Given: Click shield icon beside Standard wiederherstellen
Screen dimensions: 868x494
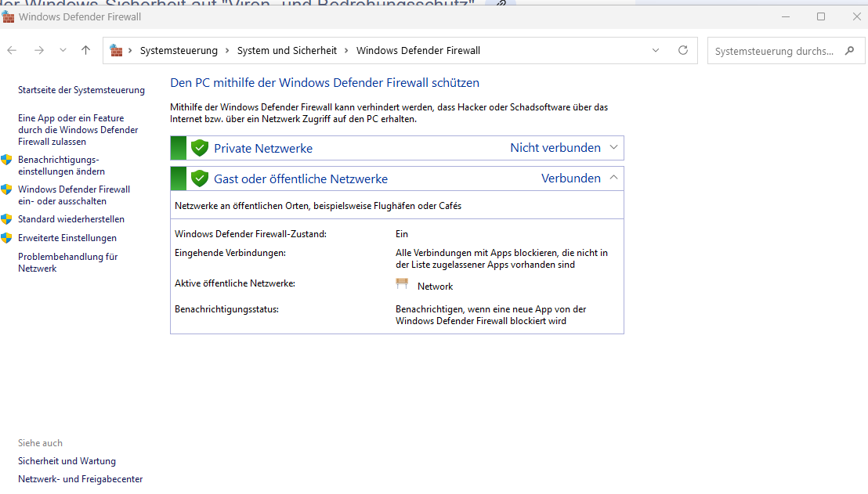Looking at the screenshot, I should coord(6,219).
